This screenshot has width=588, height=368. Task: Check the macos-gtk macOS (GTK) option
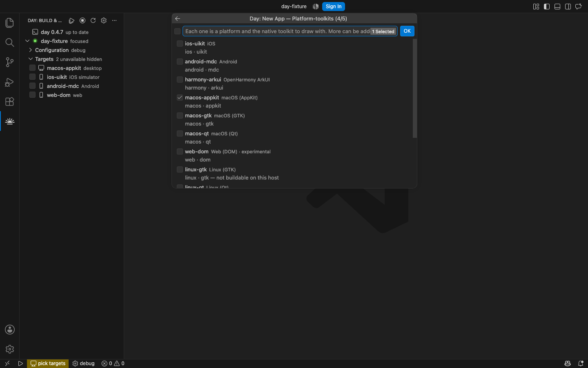pyautogui.click(x=180, y=115)
